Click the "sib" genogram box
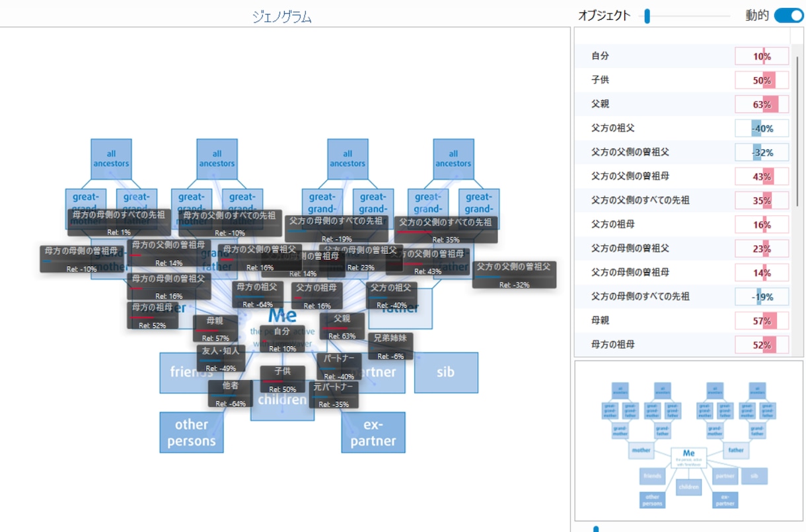Image resolution: width=806 pixels, height=532 pixels. 446,372
